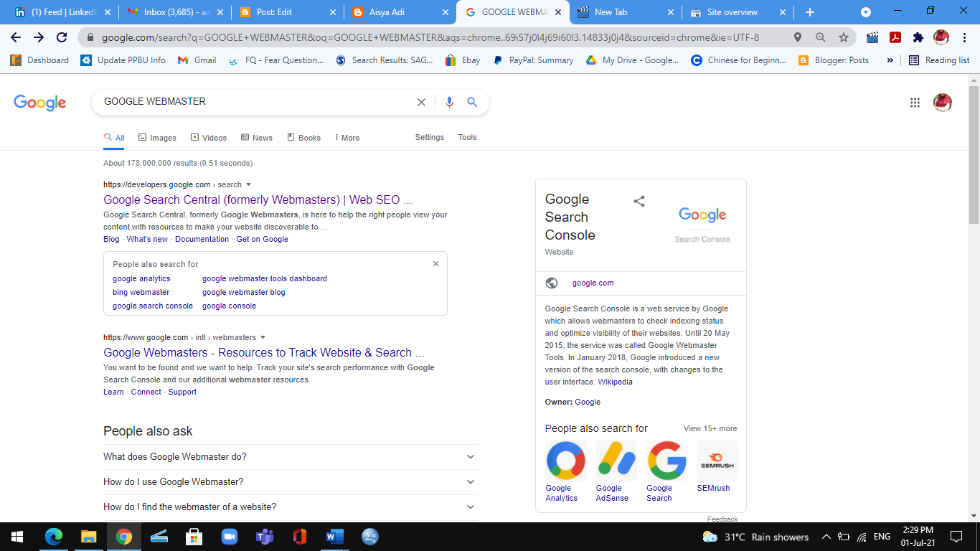Show hidden bookmarks with double chevron
The height and width of the screenshot is (551, 980).
point(890,60)
